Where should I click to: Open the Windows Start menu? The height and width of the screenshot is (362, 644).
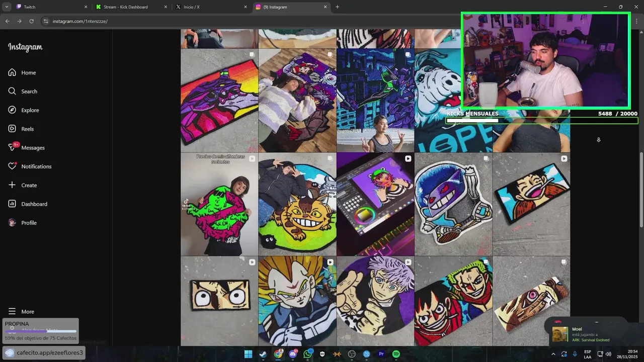coord(248,354)
